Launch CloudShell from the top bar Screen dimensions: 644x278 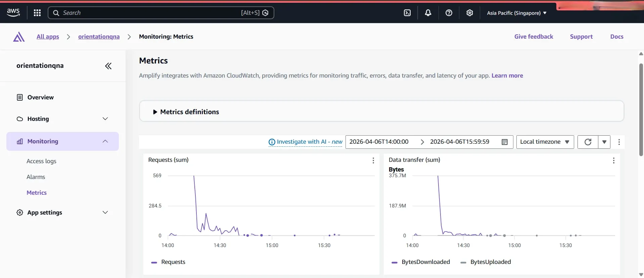[407, 13]
